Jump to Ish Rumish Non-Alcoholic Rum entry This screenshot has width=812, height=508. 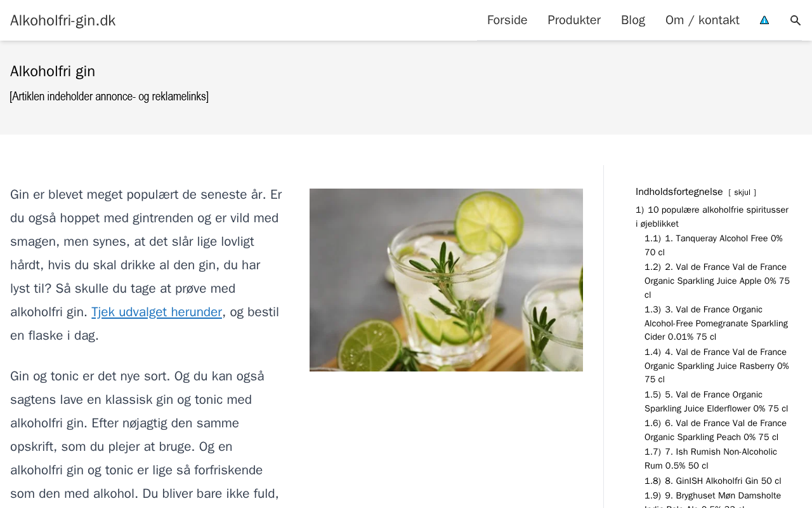(x=710, y=458)
